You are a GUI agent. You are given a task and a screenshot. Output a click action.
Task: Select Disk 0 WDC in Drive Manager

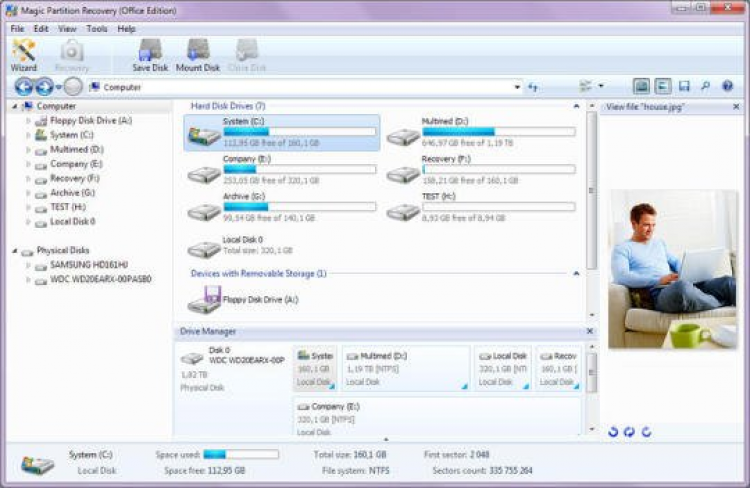tap(233, 369)
